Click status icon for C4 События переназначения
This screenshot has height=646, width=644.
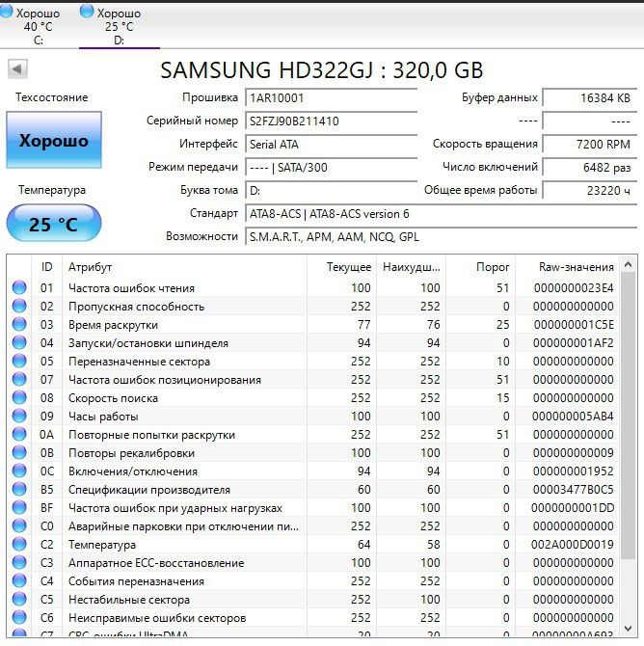(x=19, y=580)
